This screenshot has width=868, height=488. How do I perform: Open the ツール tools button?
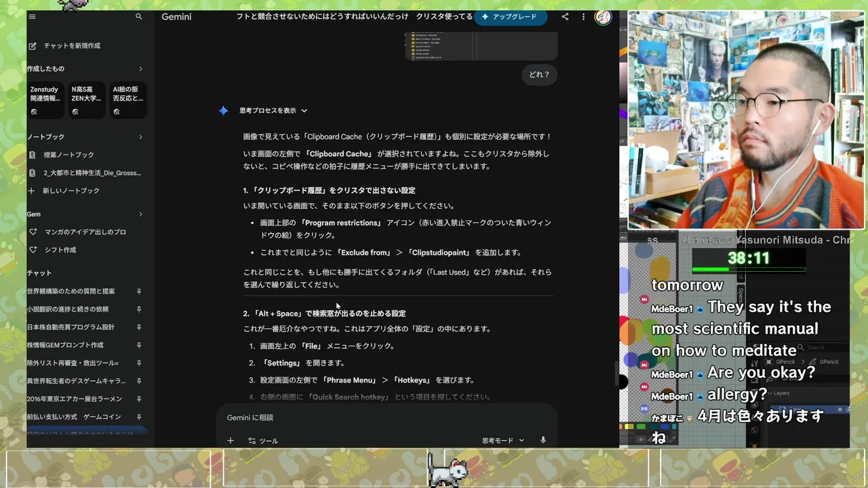(263, 441)
